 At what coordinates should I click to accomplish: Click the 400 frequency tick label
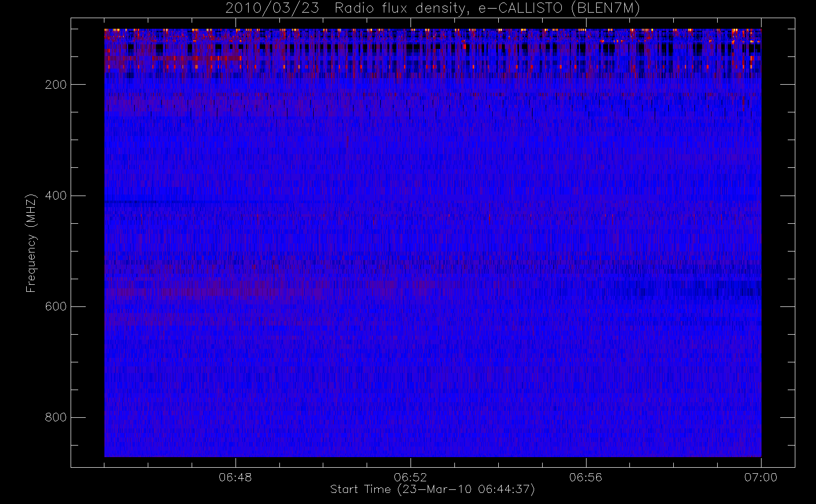coord(55,196)
